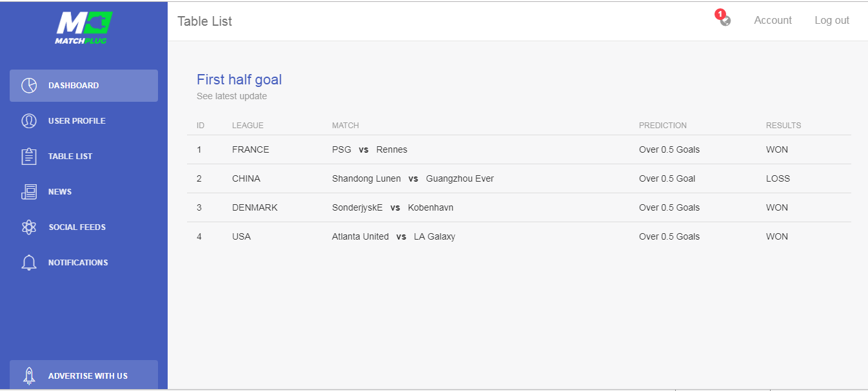Select the Atlanta United vs LA Galaxy row
The height and width of the screenshot is (391, 868).
tap(519, 236)
